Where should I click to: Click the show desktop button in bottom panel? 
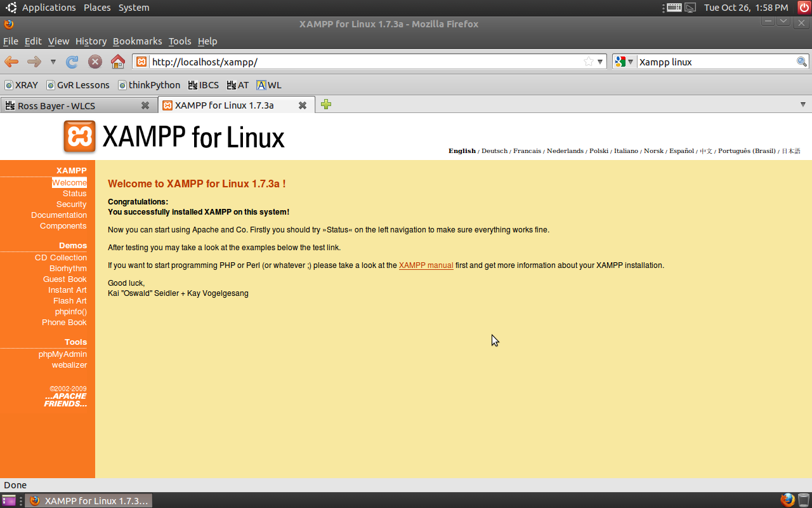point(9,500)
